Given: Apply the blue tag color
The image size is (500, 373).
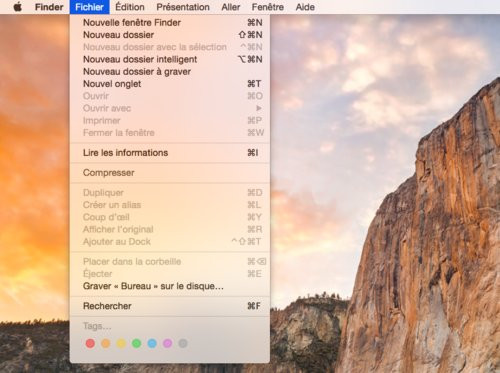Looking at the screenshot, I should coord(152,343).
